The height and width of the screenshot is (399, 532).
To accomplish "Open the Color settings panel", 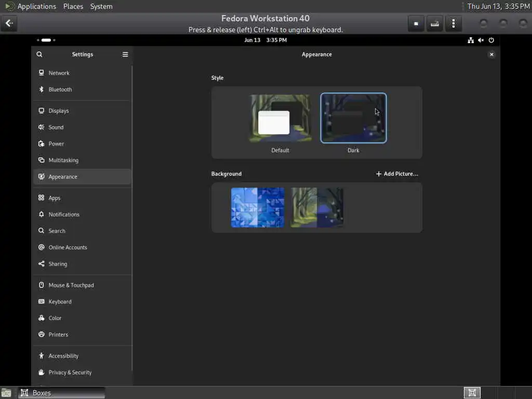I will [82, 318].
